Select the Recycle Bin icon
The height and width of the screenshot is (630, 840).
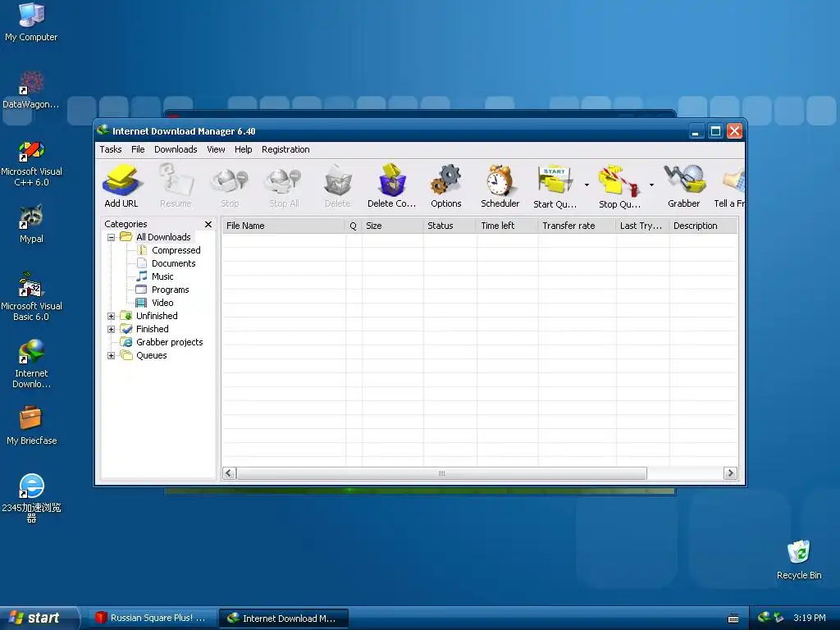pyautogui.click(x=799, y=559)
